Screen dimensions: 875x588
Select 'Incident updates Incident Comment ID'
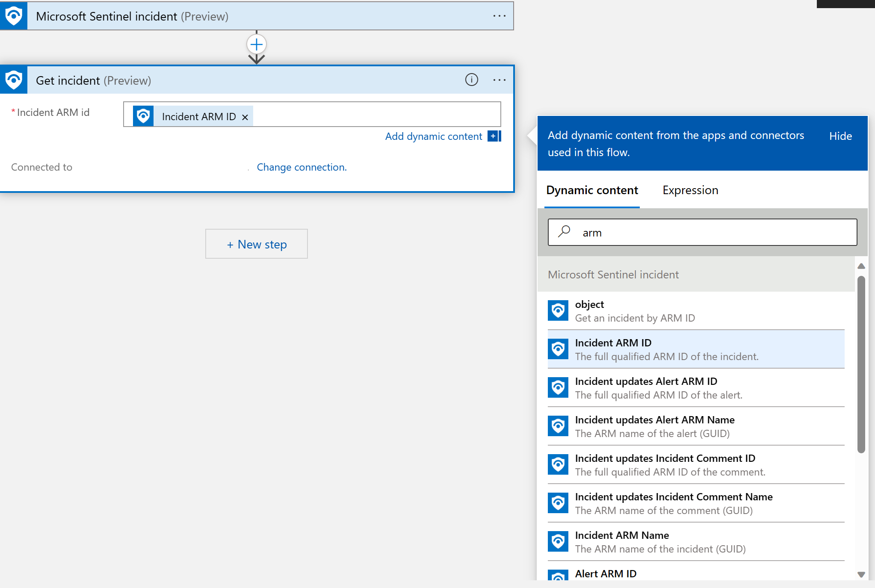696,465
